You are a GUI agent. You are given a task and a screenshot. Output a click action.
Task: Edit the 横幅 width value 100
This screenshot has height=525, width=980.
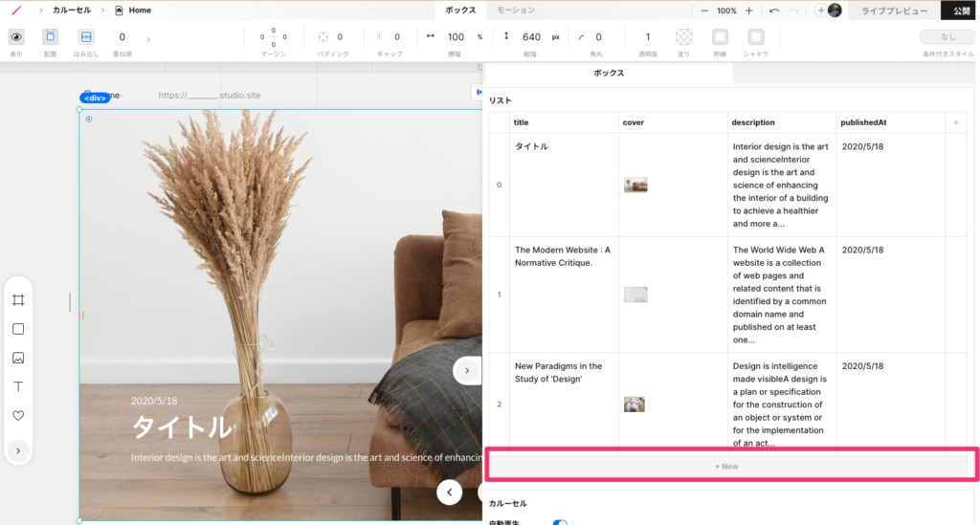pos(456,37)
